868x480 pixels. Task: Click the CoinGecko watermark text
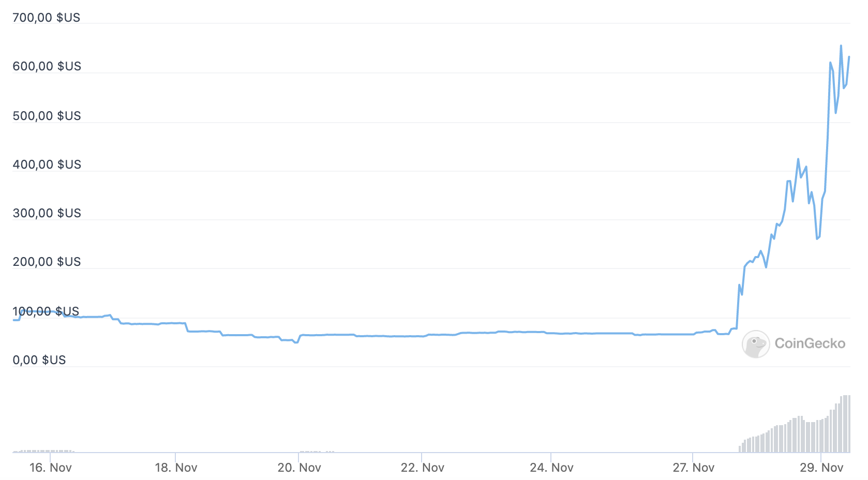[x=810, y=343]
